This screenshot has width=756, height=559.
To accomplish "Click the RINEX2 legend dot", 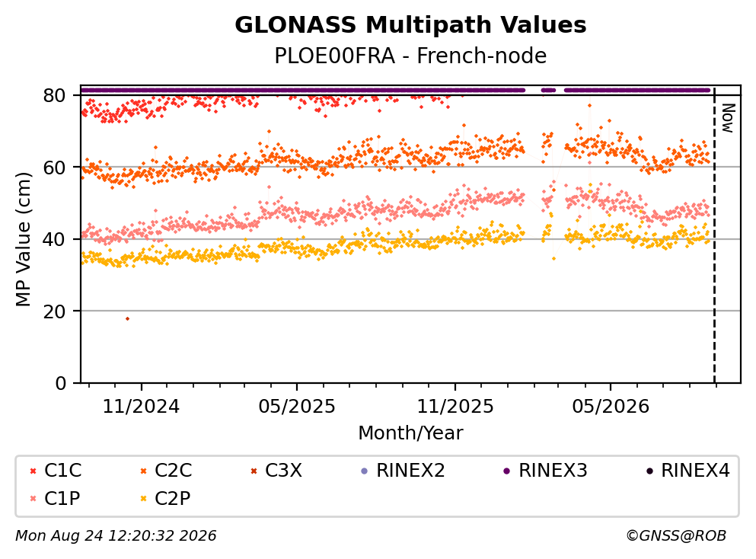I will click(x=365, y=471).
